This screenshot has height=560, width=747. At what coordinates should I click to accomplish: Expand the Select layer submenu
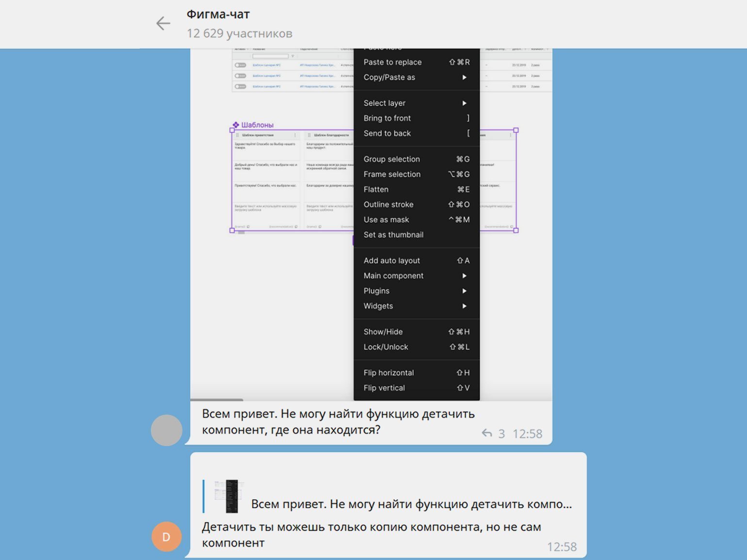point(417,103)
